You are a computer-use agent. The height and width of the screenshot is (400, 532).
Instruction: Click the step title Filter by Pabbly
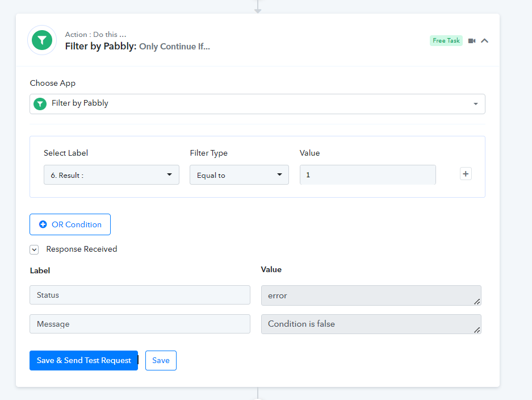pyautogui.click(x=100, y=46)
